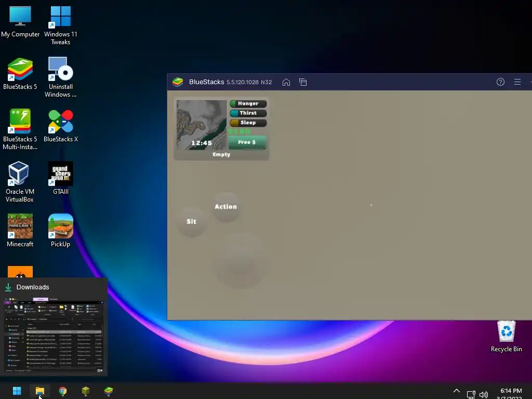This screenshot has width=532, height=399.
Task: Show hidden system tray icons
Action: (457, 391)
